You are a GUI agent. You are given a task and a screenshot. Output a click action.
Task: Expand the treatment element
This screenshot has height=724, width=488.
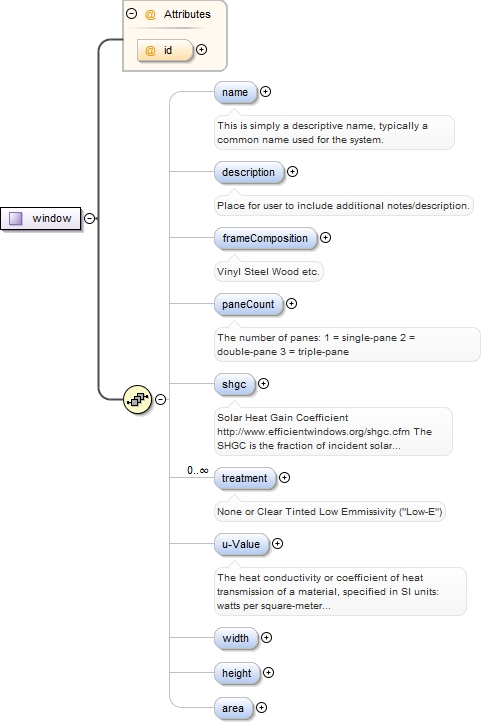(284, 478)
